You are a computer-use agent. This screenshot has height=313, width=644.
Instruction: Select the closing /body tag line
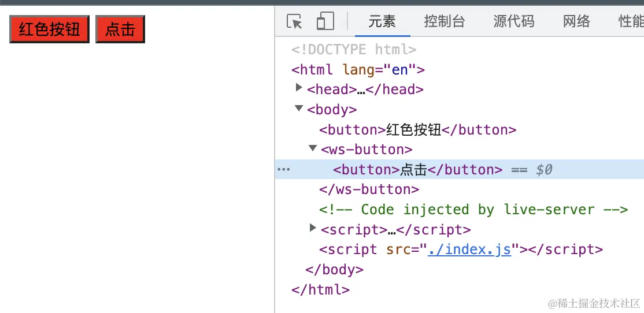tap(334, 270)
